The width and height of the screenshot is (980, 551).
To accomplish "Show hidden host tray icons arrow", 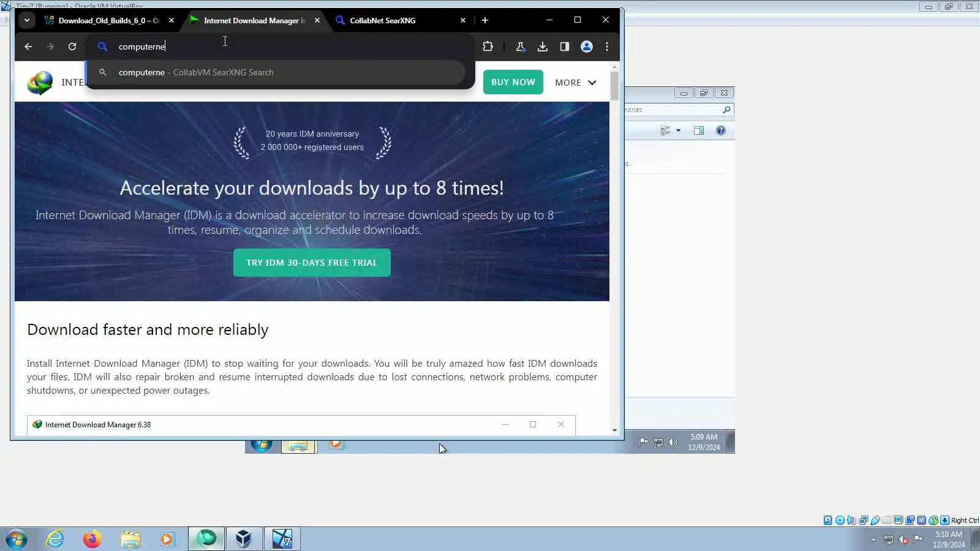I will pos(873,539).
